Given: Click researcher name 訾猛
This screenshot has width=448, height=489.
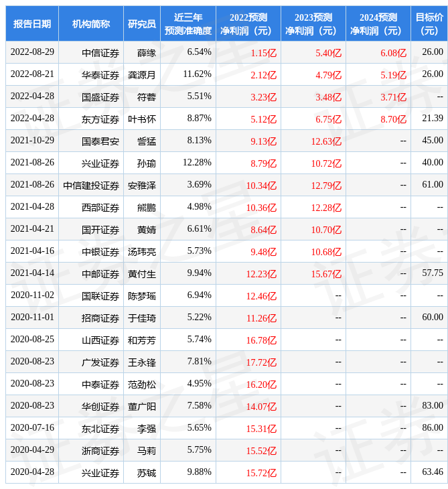Looking at the screenshot, I should click(x=147, y=141).
